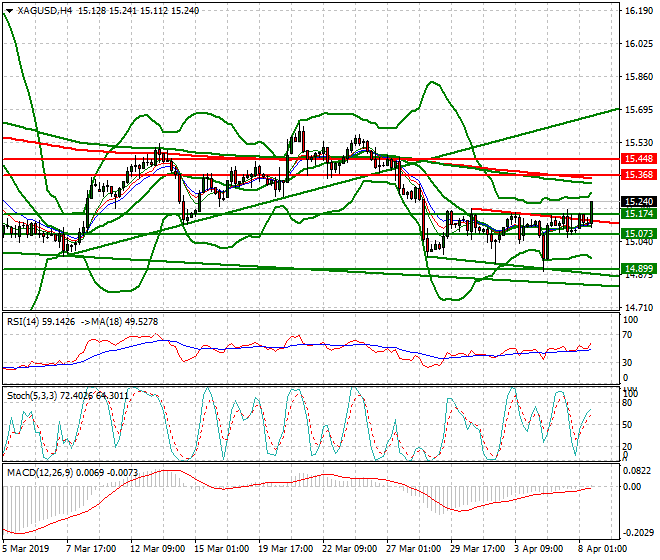
Task: Click the 27 Mar 01:00 time label
Action: 414,549
